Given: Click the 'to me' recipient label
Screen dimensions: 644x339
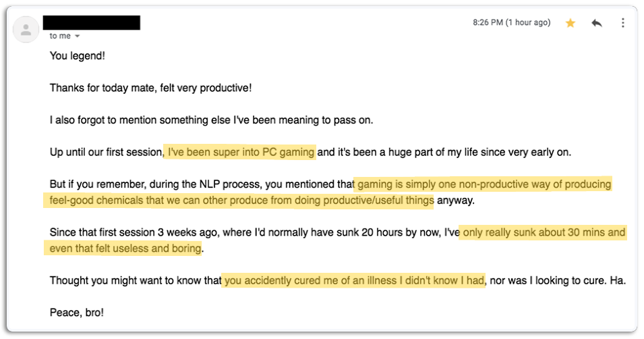Looking at the screenshot, I should coord(60,36).
